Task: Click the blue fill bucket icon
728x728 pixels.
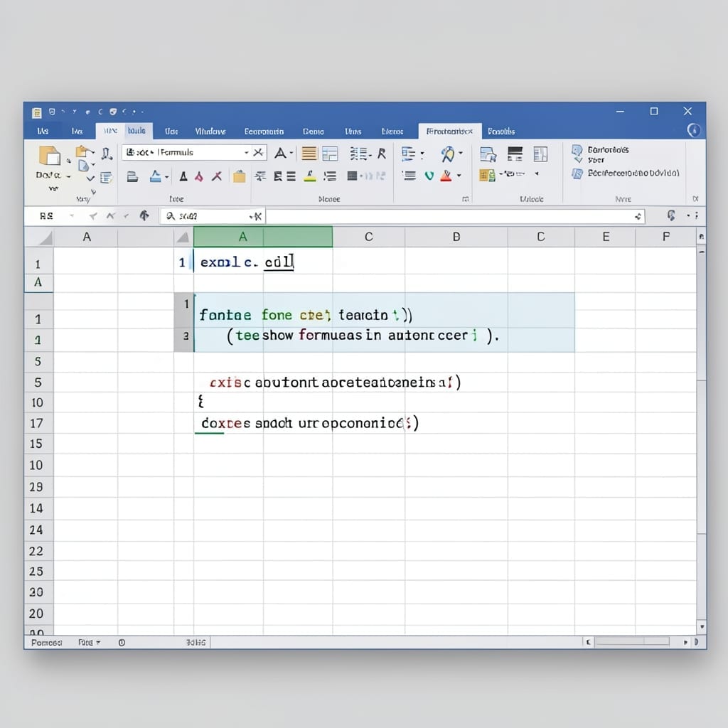Action: coord(156,176)
